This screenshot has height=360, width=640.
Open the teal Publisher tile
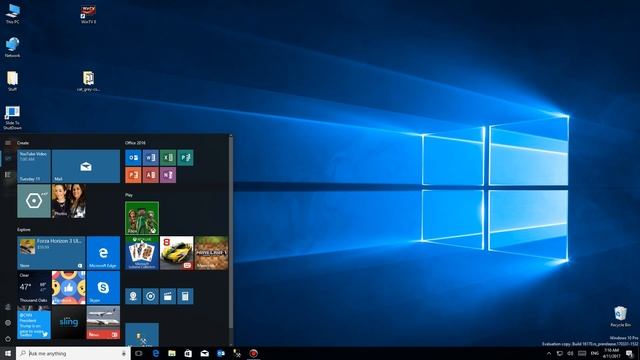[x=185, y=158]
